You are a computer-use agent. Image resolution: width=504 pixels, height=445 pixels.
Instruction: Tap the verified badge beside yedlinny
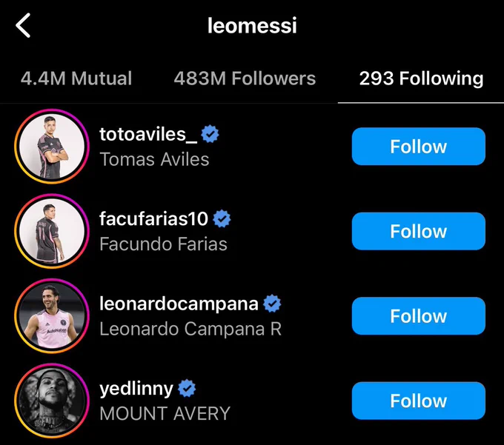pyautogui.click(x=187, y=388)
